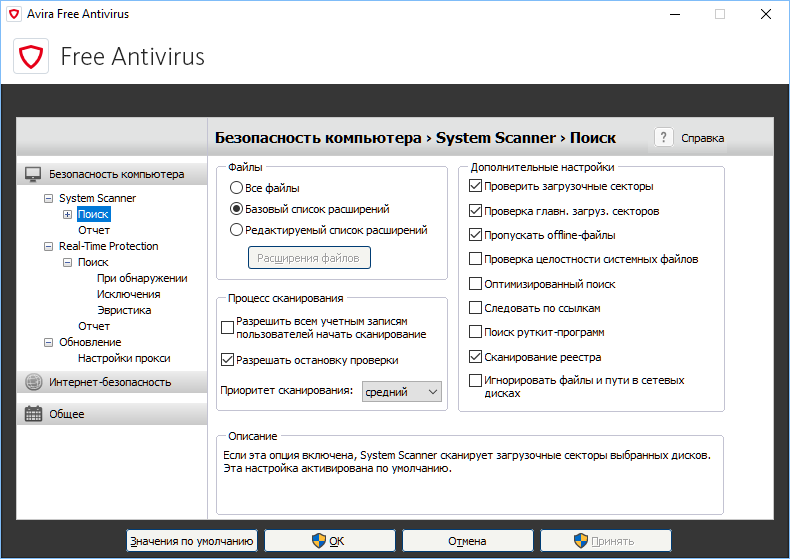Select Real-Time Protection in the tree
The image size is (790, 559).
tap(108, 246)
